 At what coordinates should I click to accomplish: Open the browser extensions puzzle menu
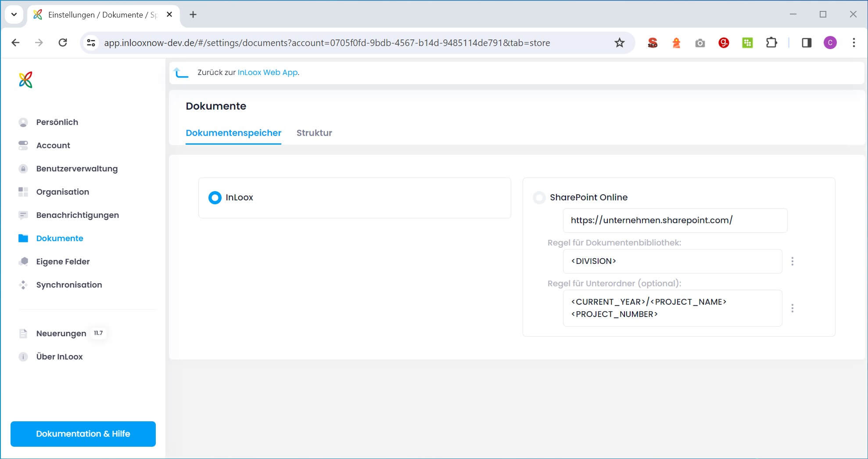pos(772,43)
